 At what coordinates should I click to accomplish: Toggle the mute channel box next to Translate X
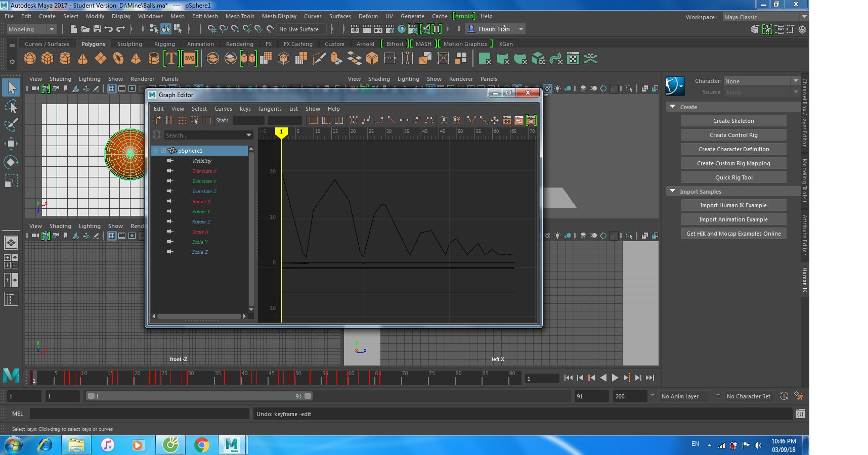pos(169,171)
